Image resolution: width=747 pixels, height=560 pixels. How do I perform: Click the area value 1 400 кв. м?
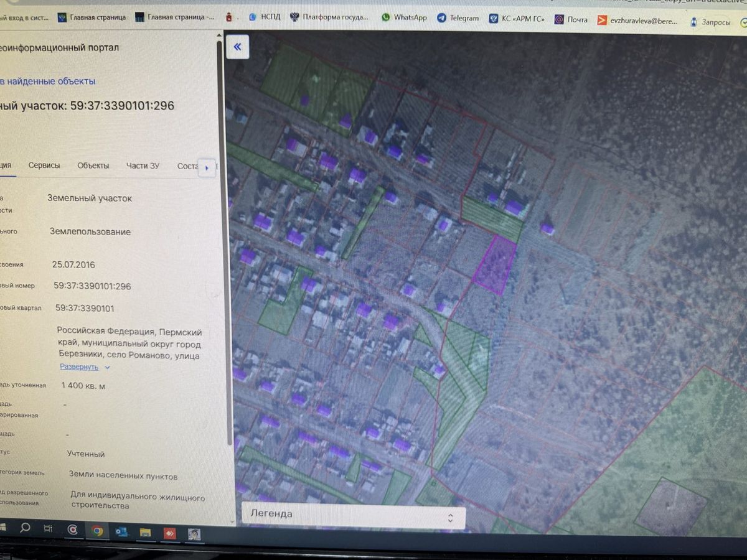(x=83, y=386)
